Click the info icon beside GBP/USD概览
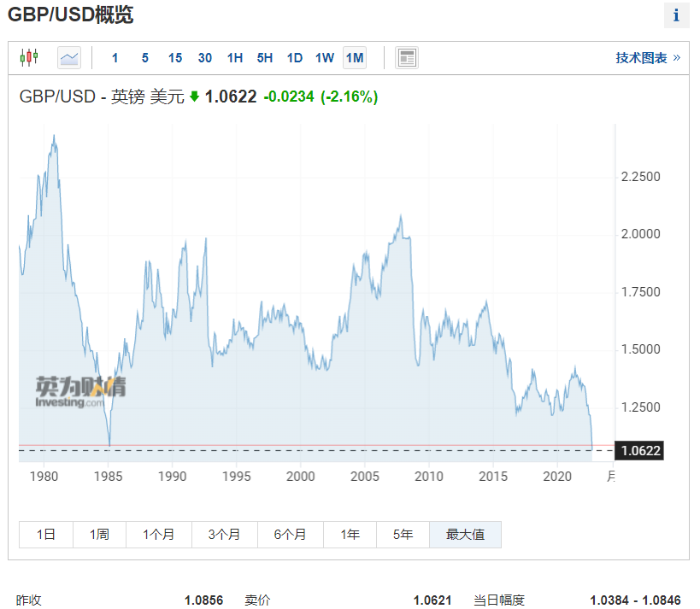This screenshot has width=700, height=609. tap(676, 15)
